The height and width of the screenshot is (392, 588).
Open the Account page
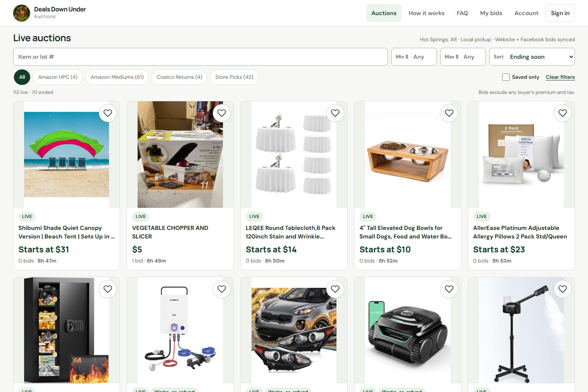point(526,13)
